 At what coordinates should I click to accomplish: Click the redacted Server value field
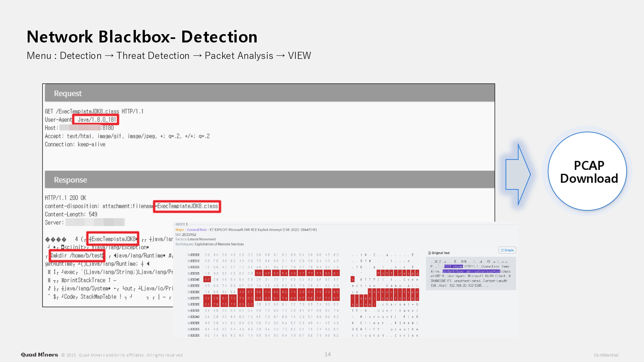[95, 222]
